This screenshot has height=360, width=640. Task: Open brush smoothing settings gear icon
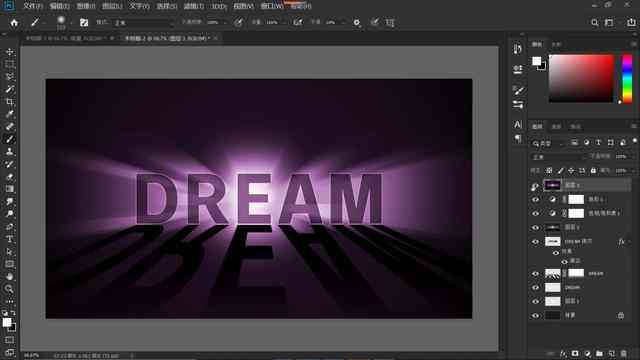click(357, 22)
